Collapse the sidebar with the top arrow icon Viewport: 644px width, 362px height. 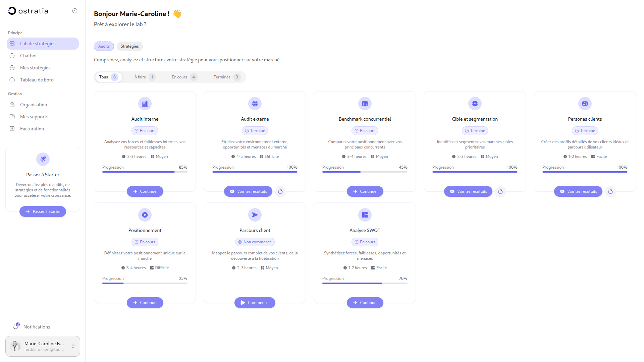75,11
